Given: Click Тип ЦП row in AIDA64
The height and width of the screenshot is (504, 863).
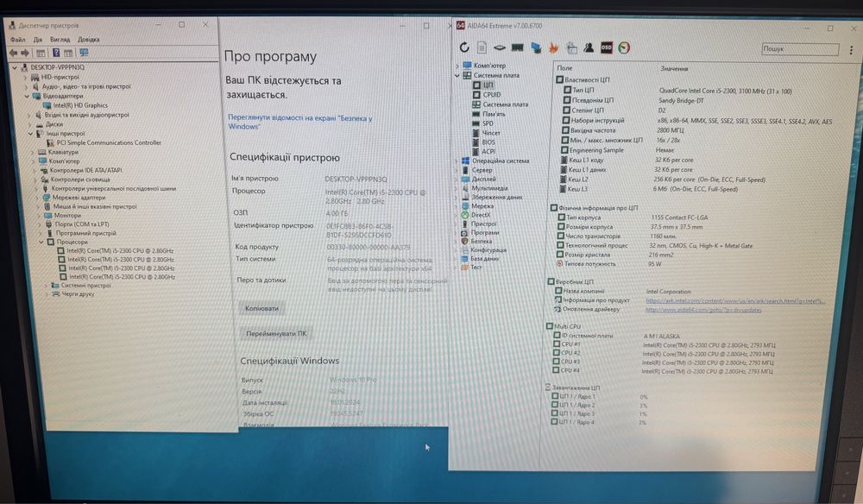Looking at the screenshot, I should (677, 91).
